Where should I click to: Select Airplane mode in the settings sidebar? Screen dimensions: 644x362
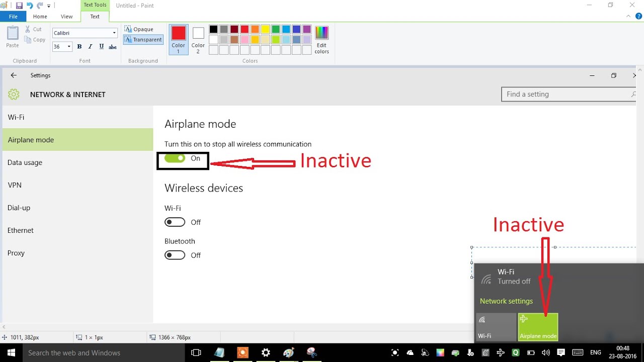click(x=77, y=140)
